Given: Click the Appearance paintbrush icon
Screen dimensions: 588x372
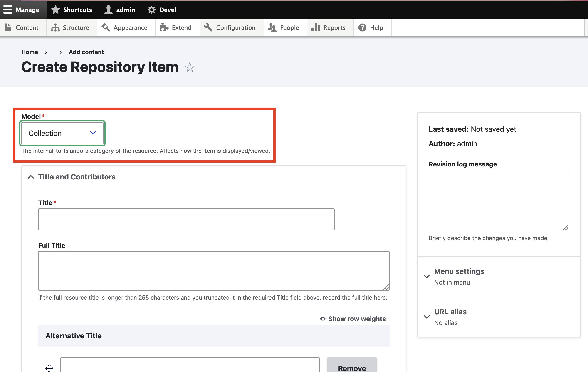Looking at the screenshot, I should [105, 27].
